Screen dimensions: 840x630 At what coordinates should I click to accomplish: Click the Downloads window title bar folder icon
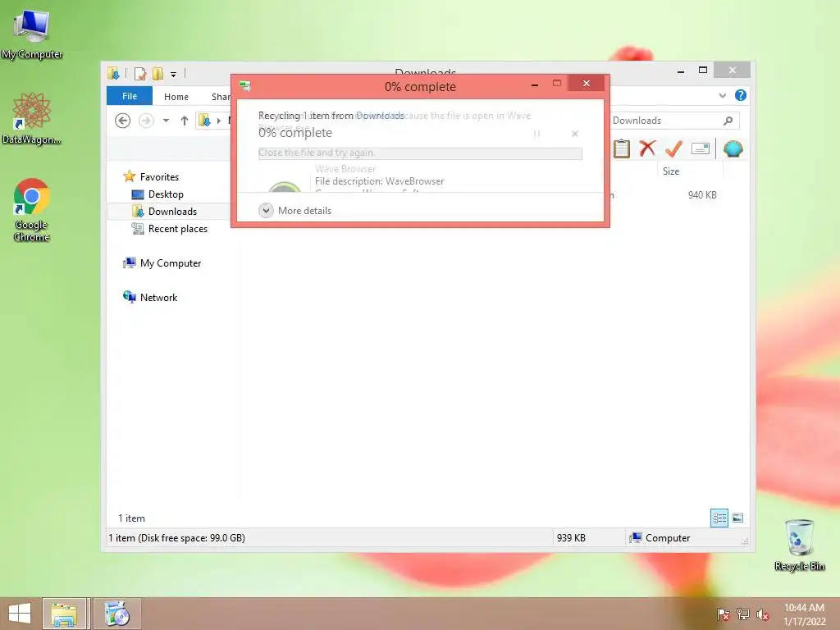click(113, 73)
